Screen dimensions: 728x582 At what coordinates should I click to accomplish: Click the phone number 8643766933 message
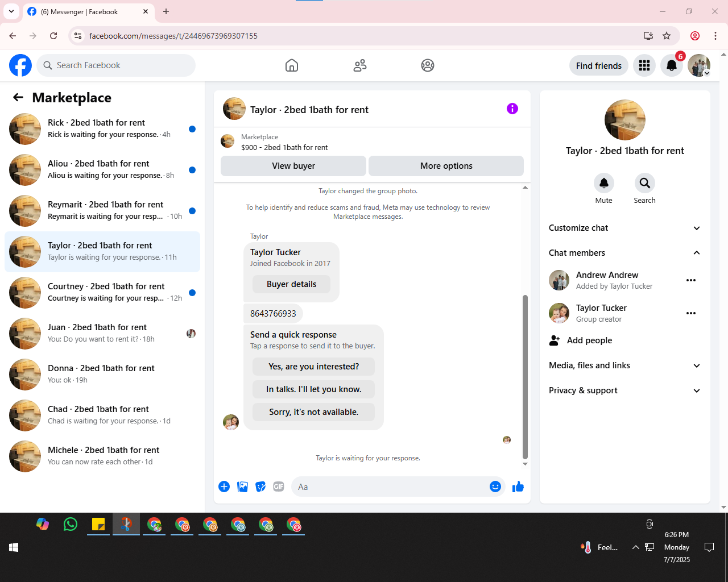coord(274,313)
